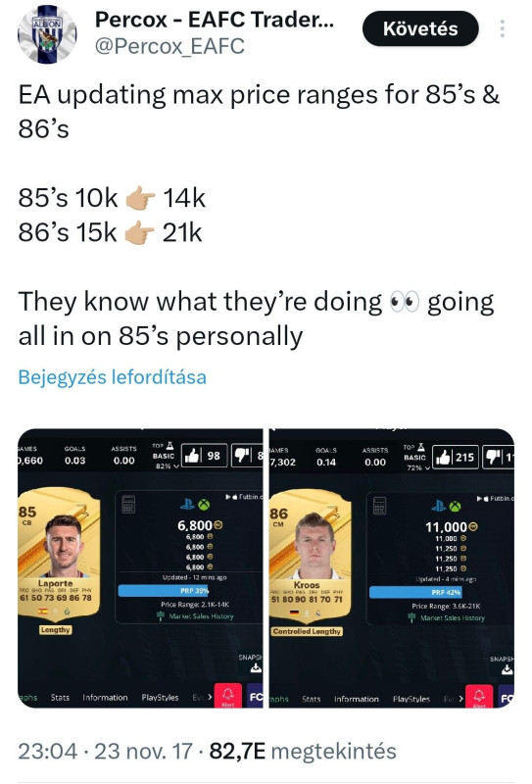The width and height of the screenshot is (532, 784).
Task: Switch to Information tab under Laporte
Action: pyautogui.click(x=105, y=698)
